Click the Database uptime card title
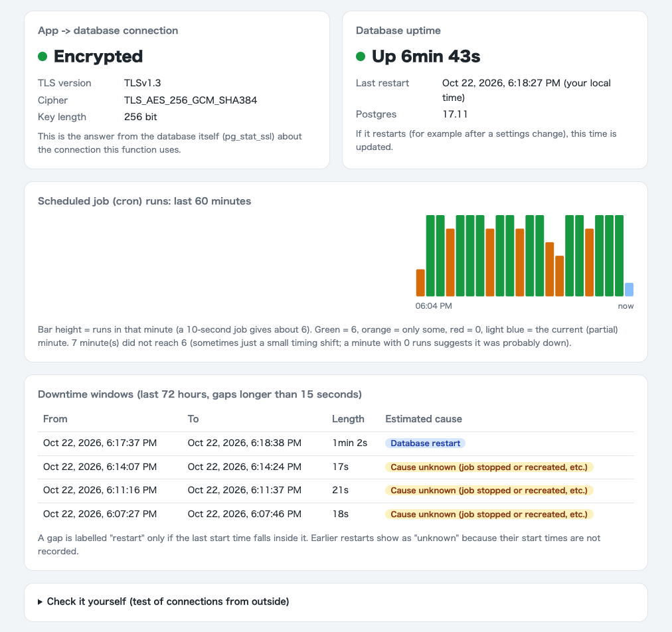The height and width of the screenshot is (632, 672). tap(398, 31)
